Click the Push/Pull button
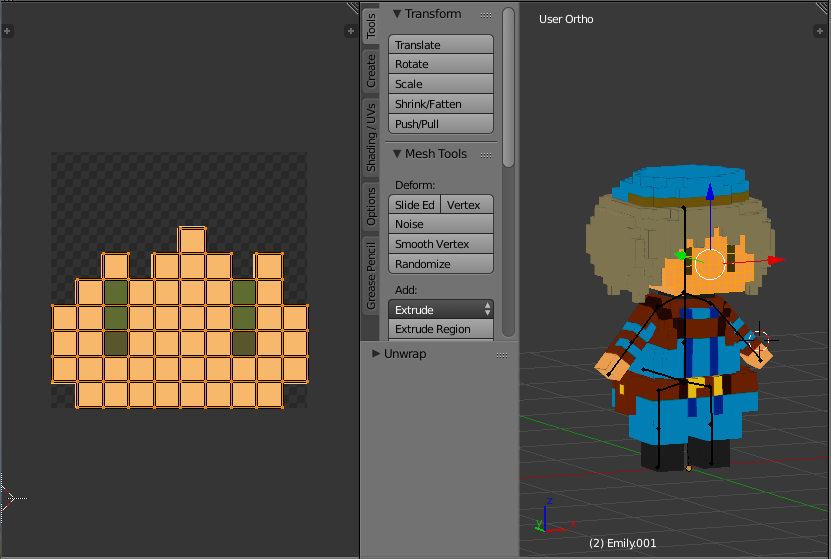Viewport: 831px width, 559px height. pos(441,124)
